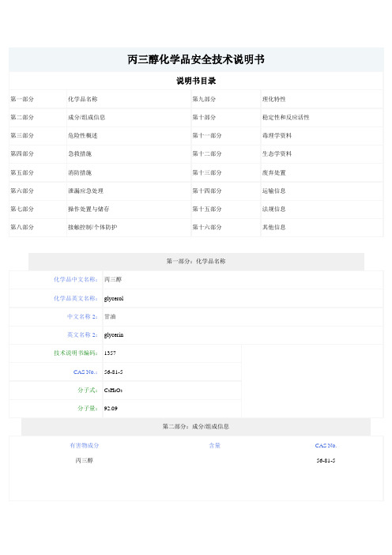Select 第十四部分 in the contents table
The height and width of the screenshot is (555, 392).
207,191
